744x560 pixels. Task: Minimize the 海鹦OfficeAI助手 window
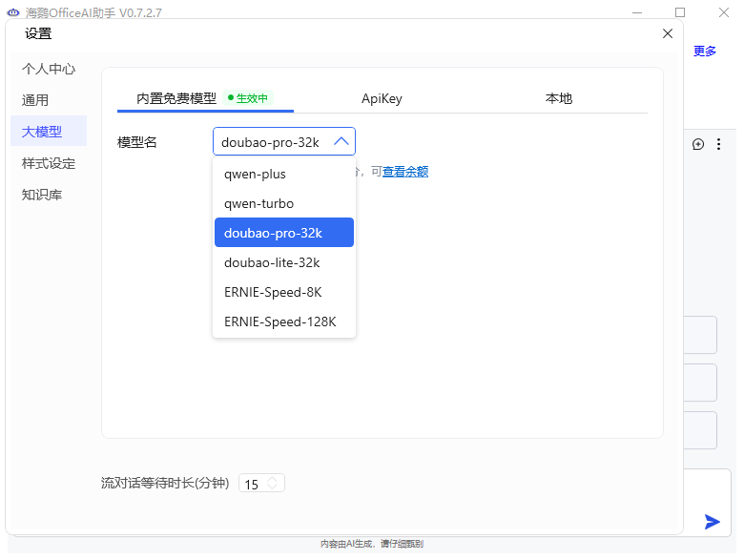tap(637, 12)
